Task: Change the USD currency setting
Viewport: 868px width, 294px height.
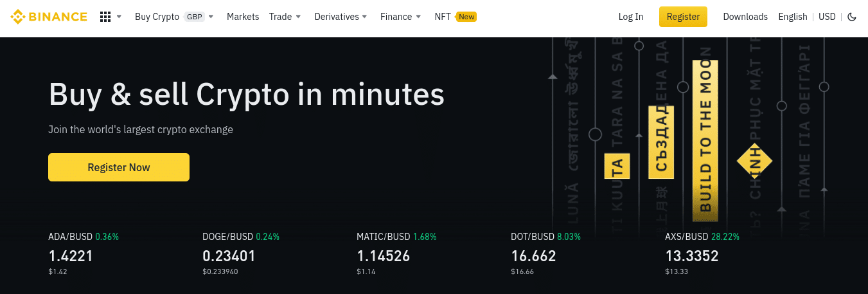Action: click(x=827, y=17)
